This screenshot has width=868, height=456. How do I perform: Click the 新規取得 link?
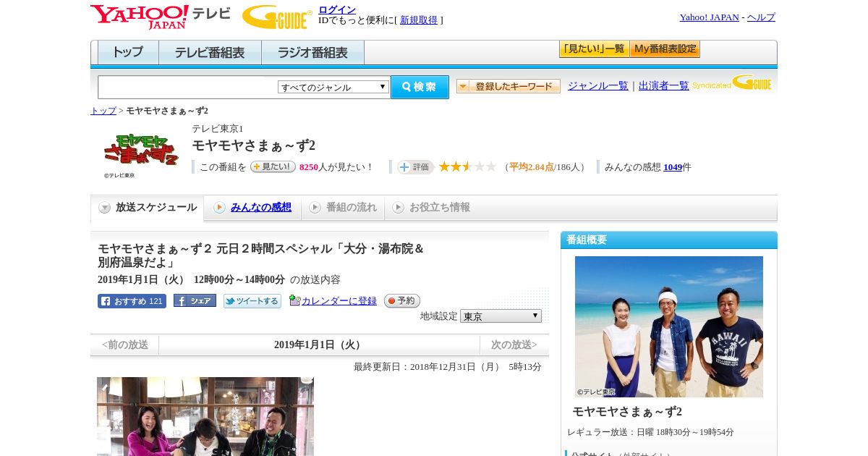[419, 20]
